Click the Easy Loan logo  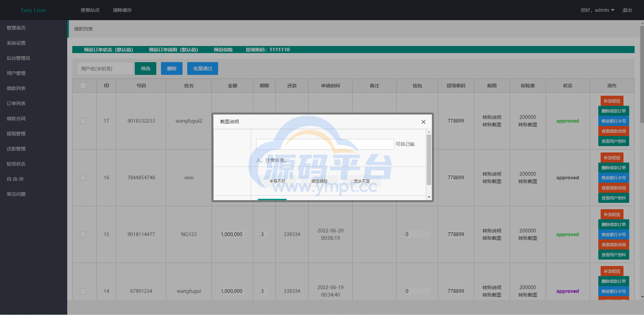(34, 10)
